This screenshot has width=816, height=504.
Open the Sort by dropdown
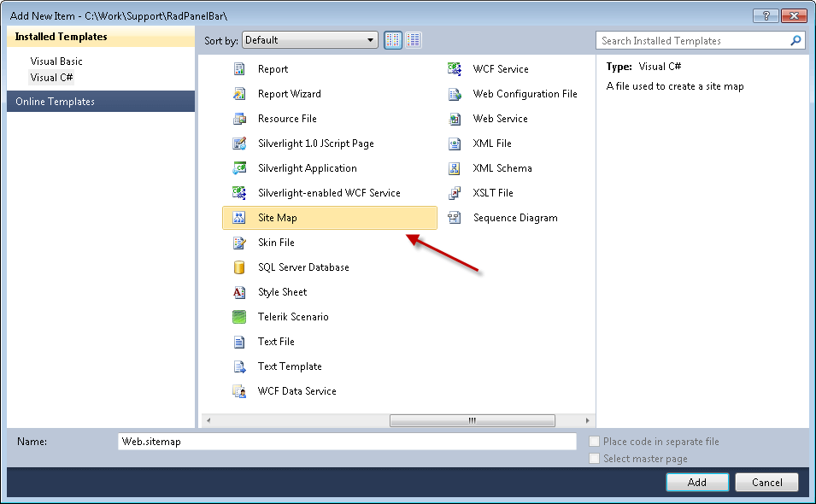point(309,40)
